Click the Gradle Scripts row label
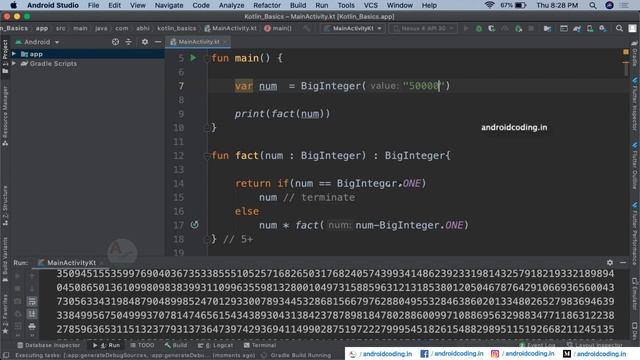This screenshot has height=360, width=640. (53, 64)
